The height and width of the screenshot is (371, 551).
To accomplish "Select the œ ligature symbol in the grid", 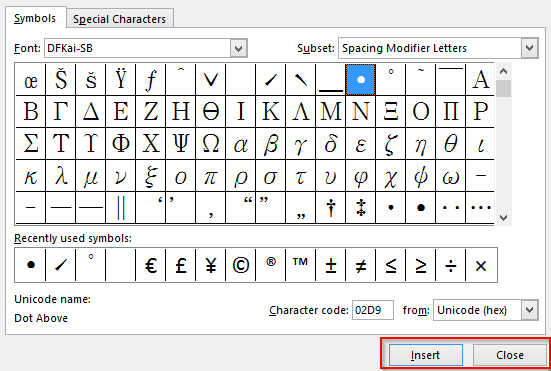I will tap(31, 80).
